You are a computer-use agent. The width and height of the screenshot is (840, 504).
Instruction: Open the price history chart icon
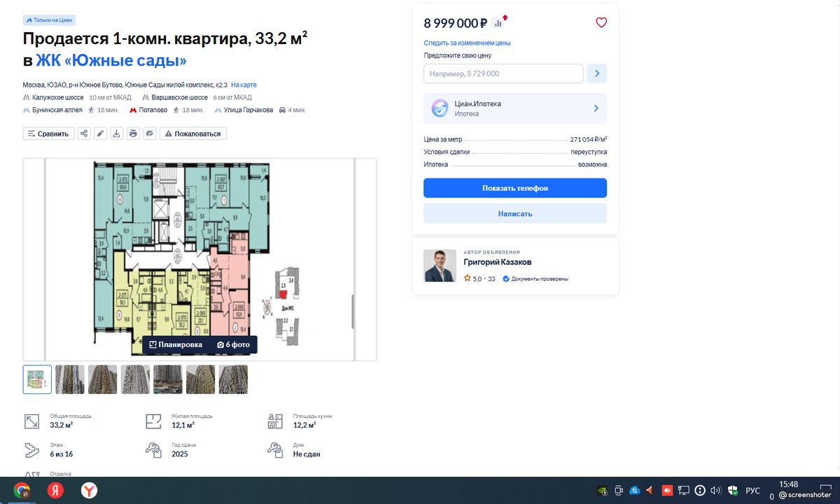point(500,22)
